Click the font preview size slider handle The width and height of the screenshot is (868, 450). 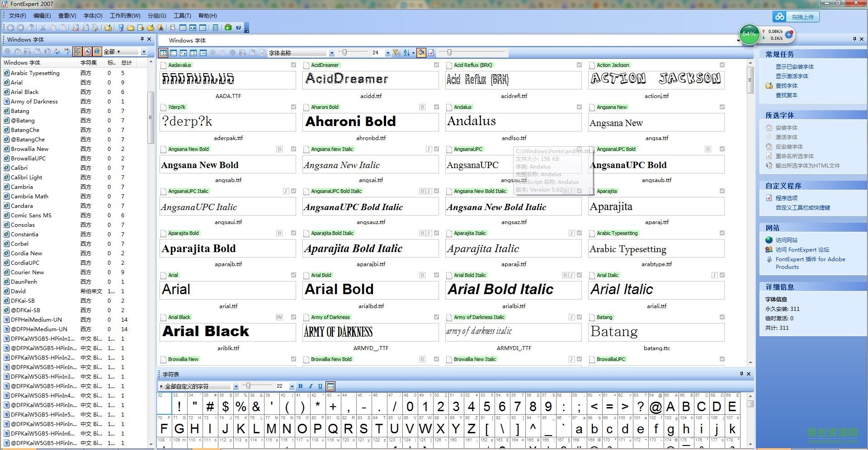coord(344,53)
